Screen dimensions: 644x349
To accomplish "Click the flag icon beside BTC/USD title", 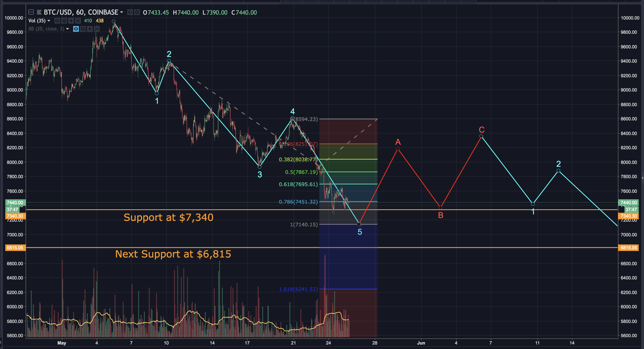I will click(39, 12).
